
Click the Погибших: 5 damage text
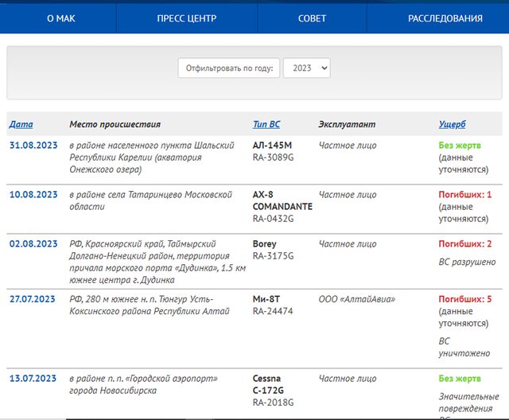pyautogui.click(x=464, y=299)
